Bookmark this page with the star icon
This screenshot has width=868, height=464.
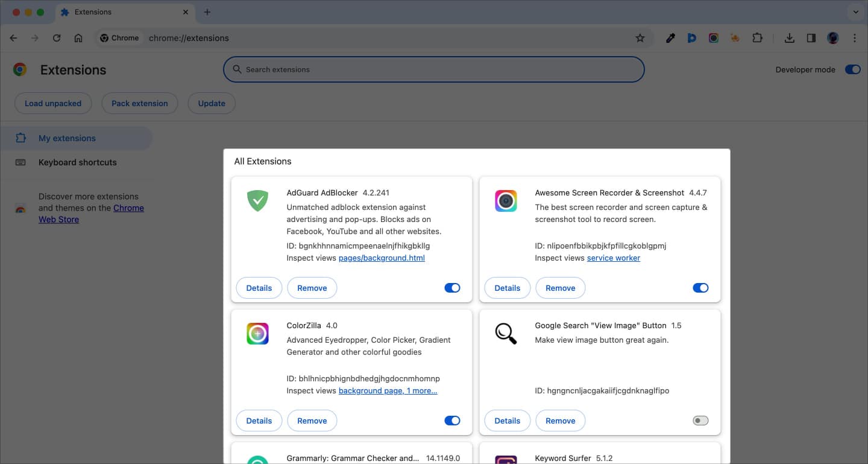coord(640,38)
